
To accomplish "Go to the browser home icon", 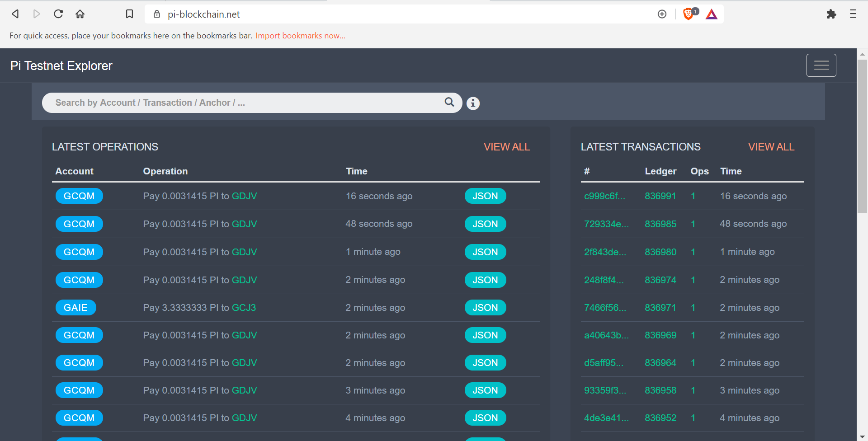I will coord(80,14).
